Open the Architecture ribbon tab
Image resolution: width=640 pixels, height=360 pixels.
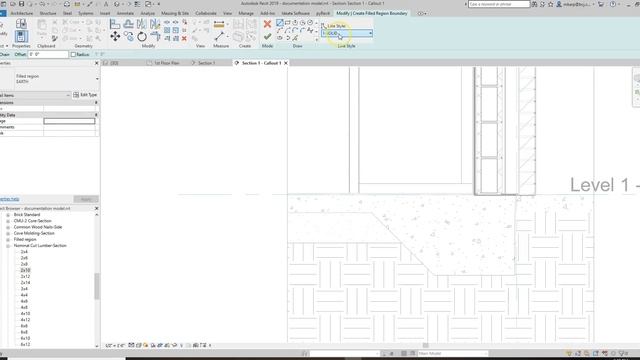22,13
